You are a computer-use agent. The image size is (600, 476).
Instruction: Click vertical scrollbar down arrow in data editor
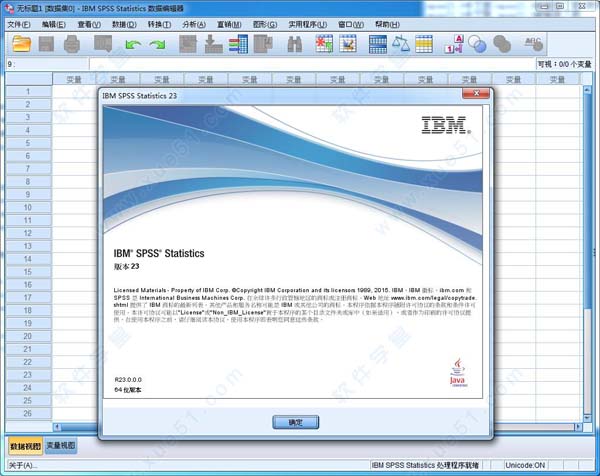pos(587,417)
